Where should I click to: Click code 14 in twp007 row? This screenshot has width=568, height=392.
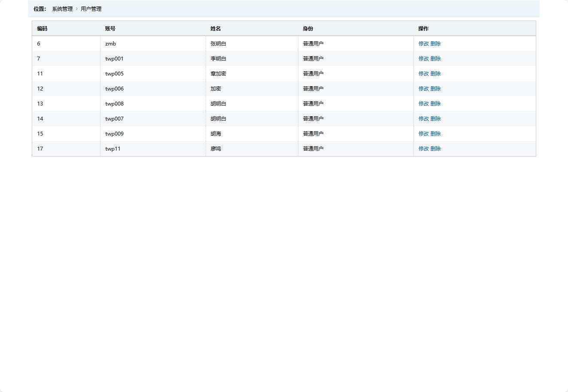(40, 119)
